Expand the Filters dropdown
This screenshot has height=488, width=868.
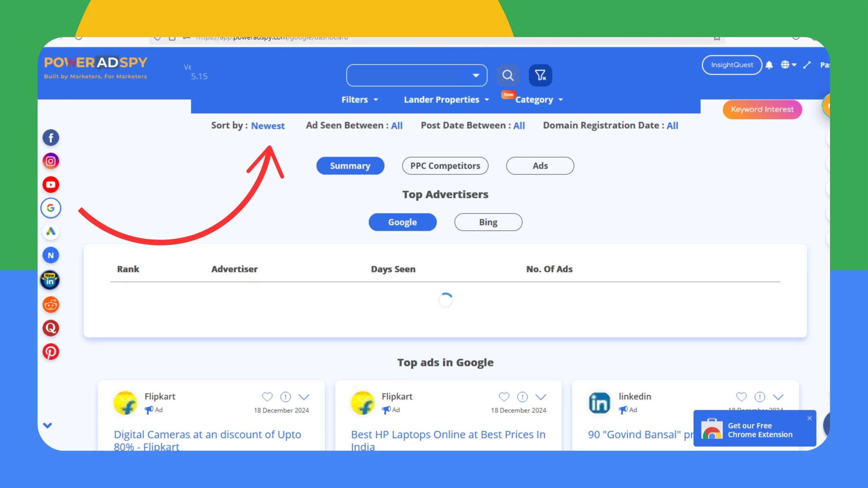pyautogui.click(x=358, y=100)
